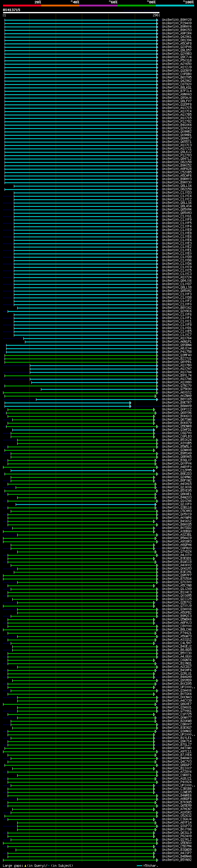Open hit UniRef100_B9RHY4
197x868 pixels.
177,26
